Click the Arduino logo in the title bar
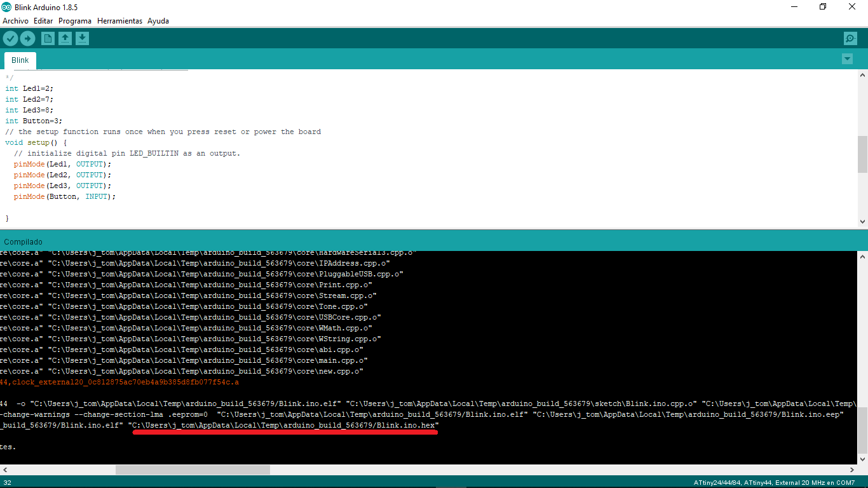The image size is (868, 488). tap(6, 7)
